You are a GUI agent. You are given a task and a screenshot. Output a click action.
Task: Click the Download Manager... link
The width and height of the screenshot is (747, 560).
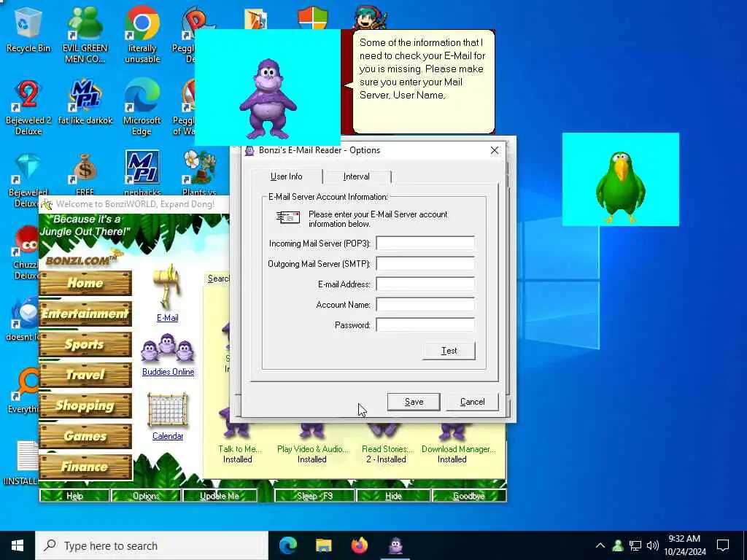(x=458, y=449)
